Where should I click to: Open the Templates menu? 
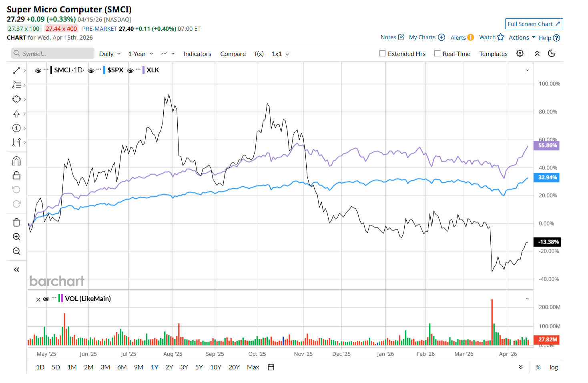(493, 54)
